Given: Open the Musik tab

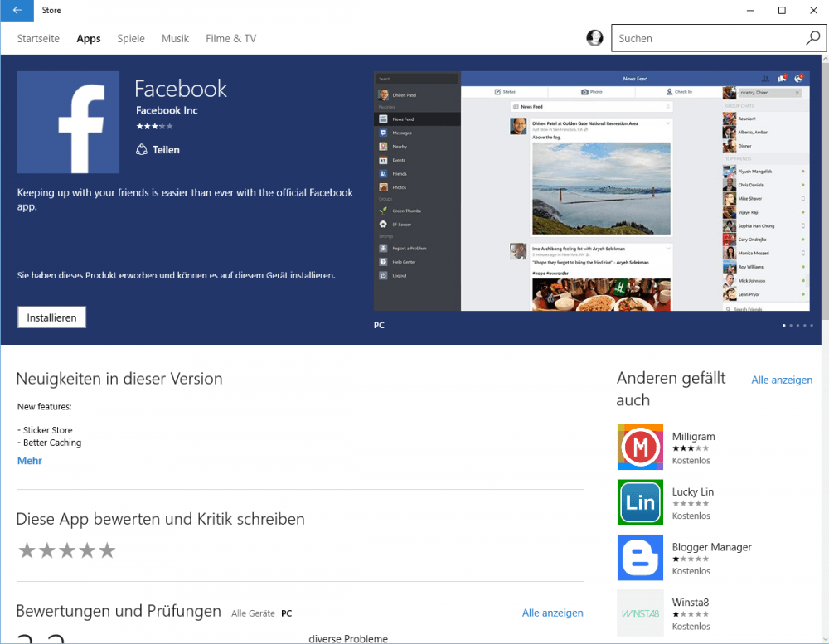Looking at the screenshot, I should coord(175,39).
